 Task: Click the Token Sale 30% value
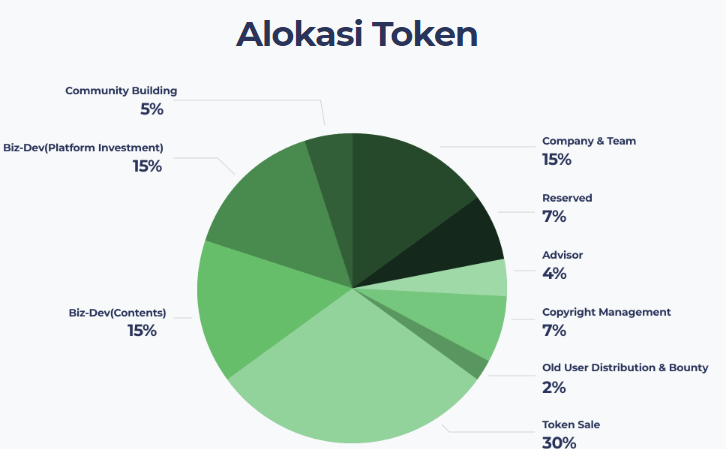pos(559,443)
